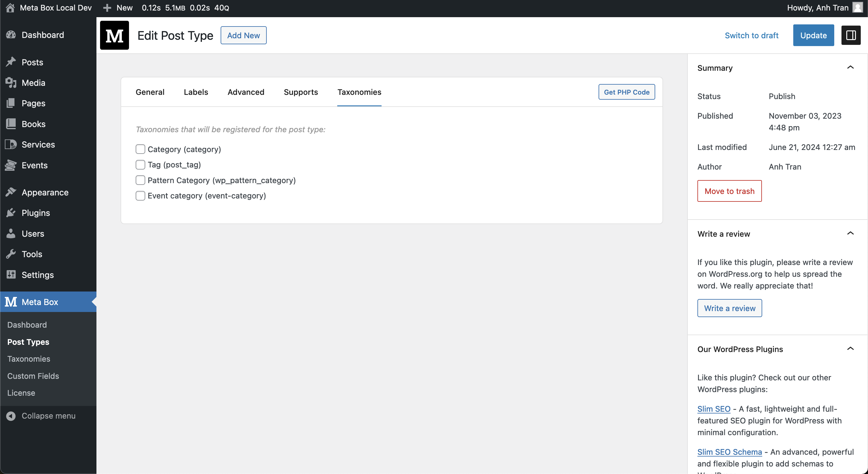Click the Media menu icon
The width and height of the screenshot is (868, 474).
tap(11, 83)
